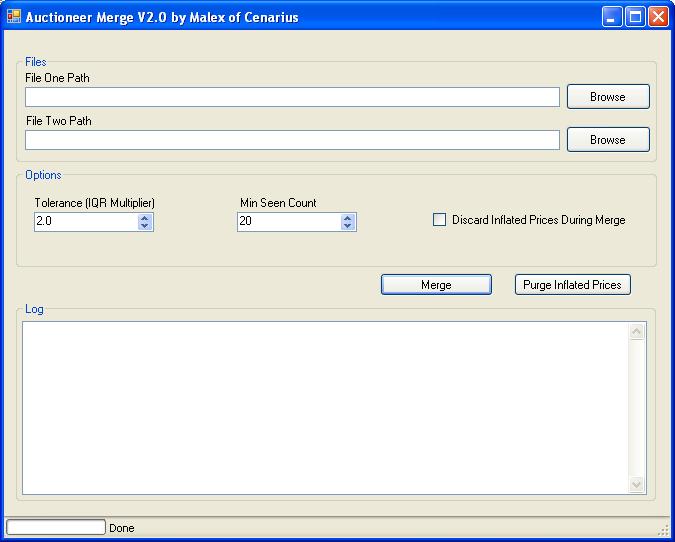Click the Tolerance (IQR Multiplier) label
675x542 pixels.
[95, 203]
